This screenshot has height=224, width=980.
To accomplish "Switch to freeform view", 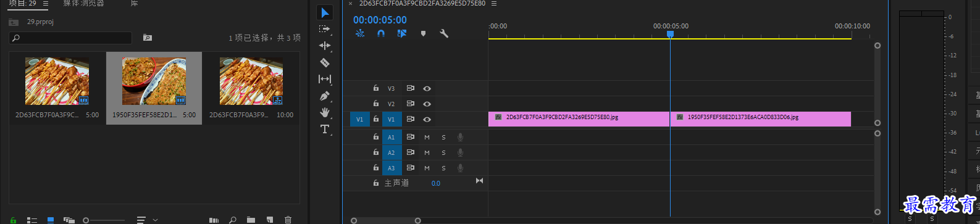I will coord(69,220).
